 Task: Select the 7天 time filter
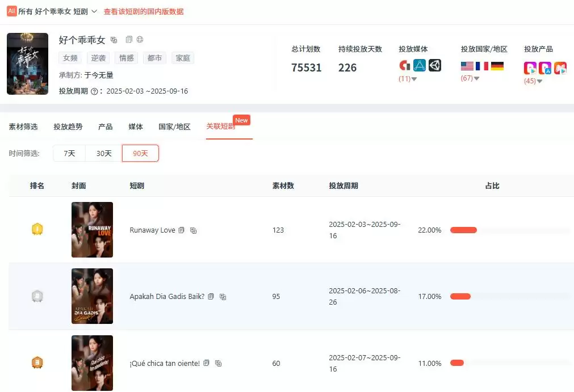tap(69, 154)
